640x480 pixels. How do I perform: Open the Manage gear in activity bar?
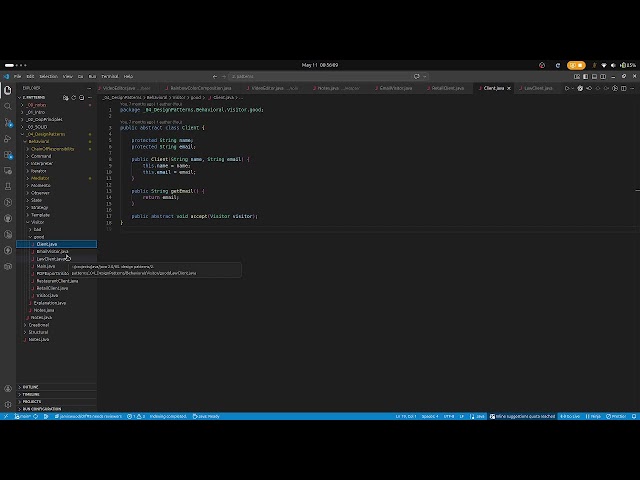click(x=8, y=404)
